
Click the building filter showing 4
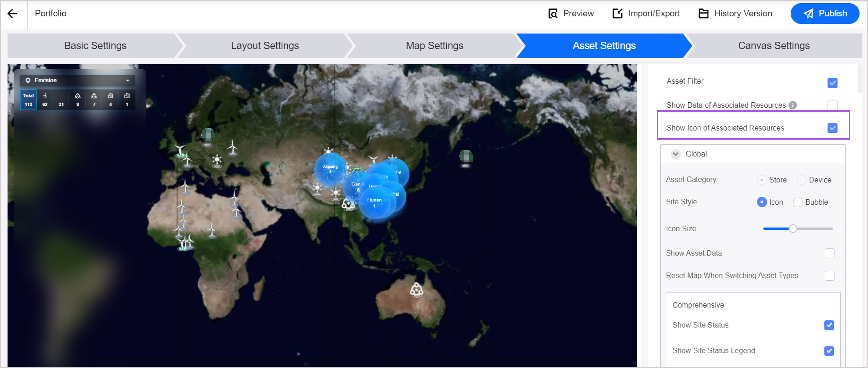(x=110, y=100)
